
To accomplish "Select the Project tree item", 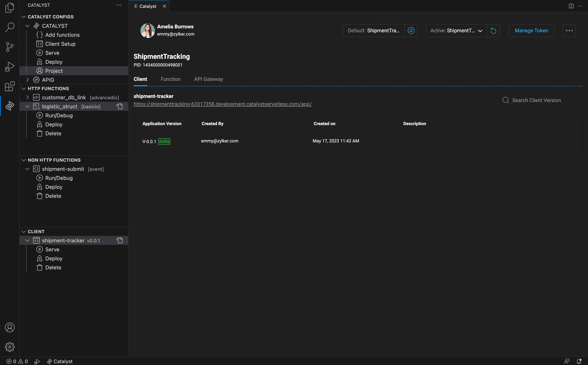I will point(74,71).
